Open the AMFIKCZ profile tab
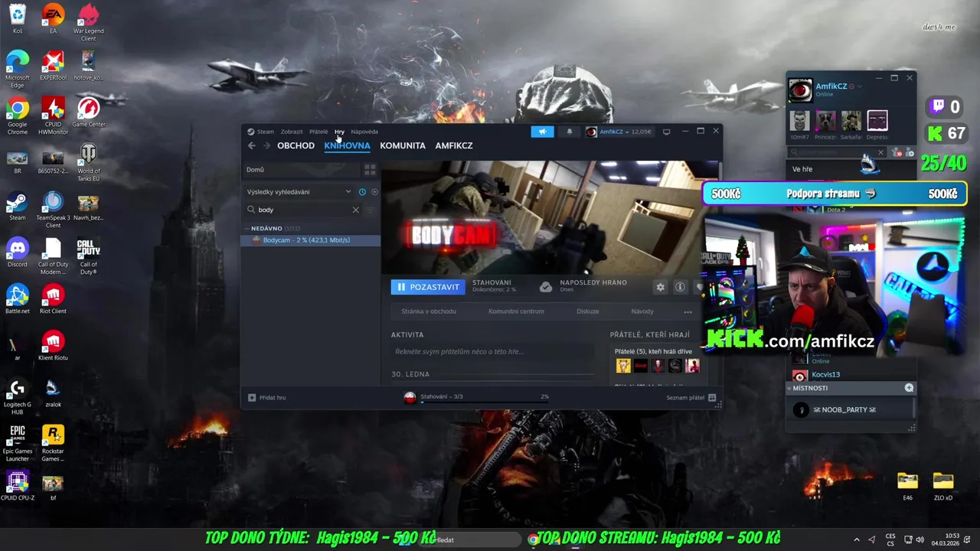This screenshot has height=551, width=980. click(x=454, y=145)
